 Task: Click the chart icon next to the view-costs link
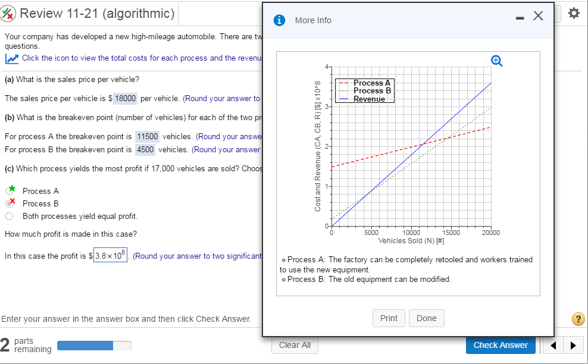(x=10, y=58)
